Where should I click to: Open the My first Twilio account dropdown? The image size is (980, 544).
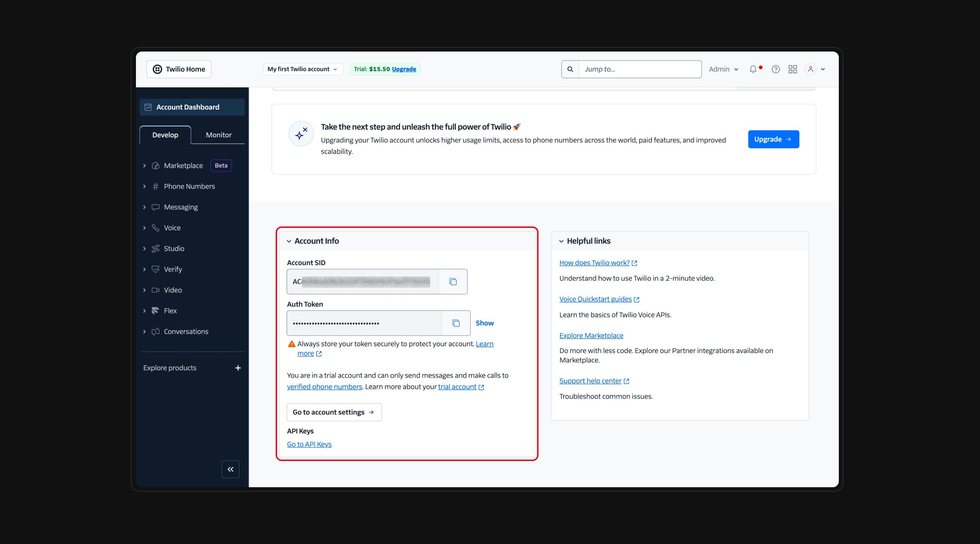click(302, 69)
